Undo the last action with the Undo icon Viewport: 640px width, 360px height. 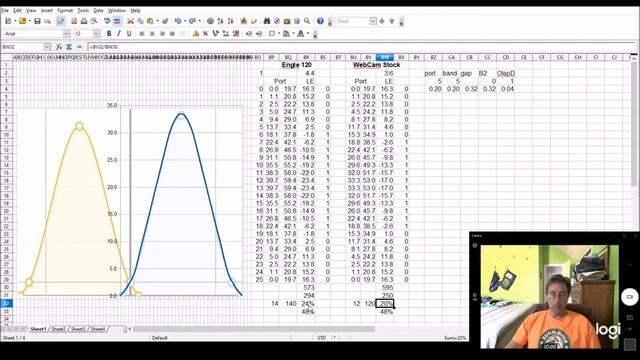[x=178, y=21]
